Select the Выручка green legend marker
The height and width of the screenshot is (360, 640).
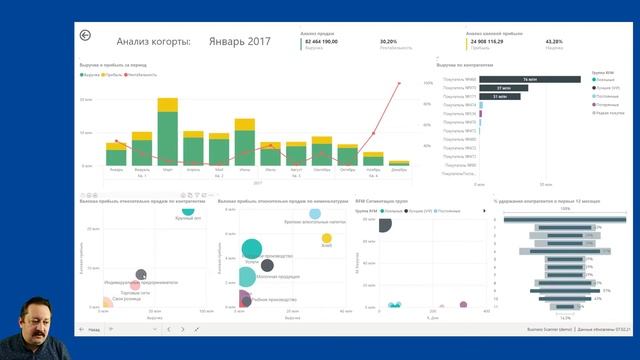coord(82,75)
